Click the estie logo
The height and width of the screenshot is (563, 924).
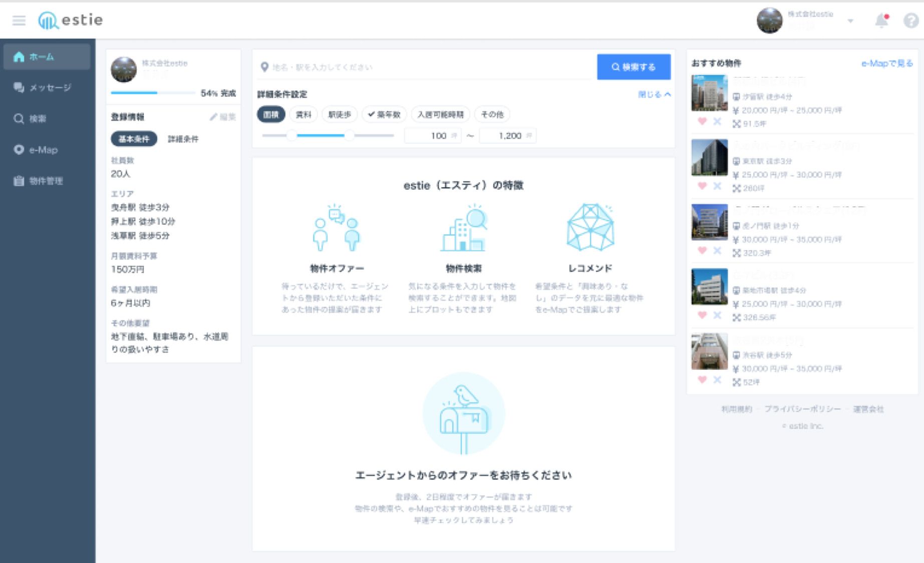(x=71, y=20)
